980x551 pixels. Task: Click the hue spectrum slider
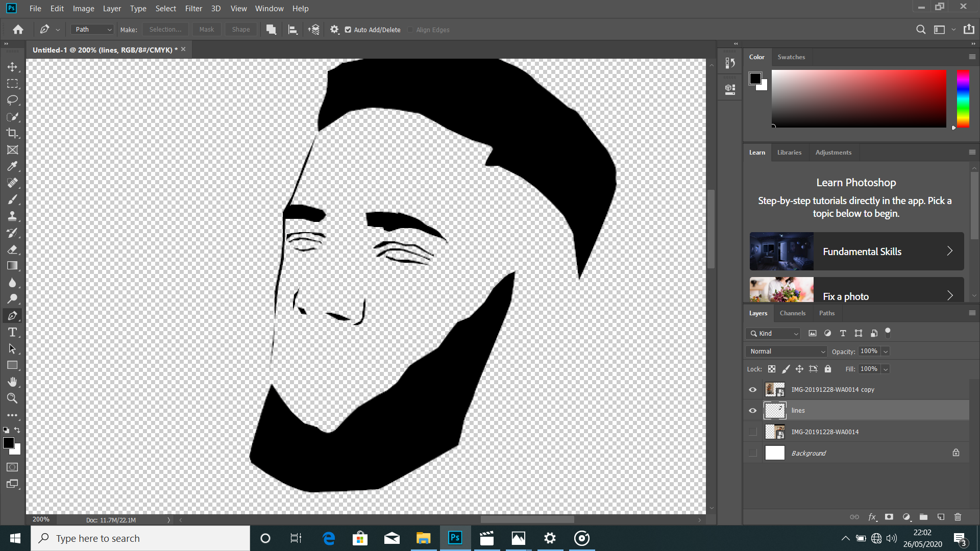[963, 99]
